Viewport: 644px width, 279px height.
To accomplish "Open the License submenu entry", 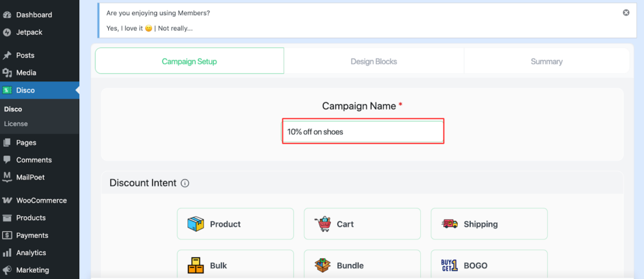I will (x=16, y=124).
